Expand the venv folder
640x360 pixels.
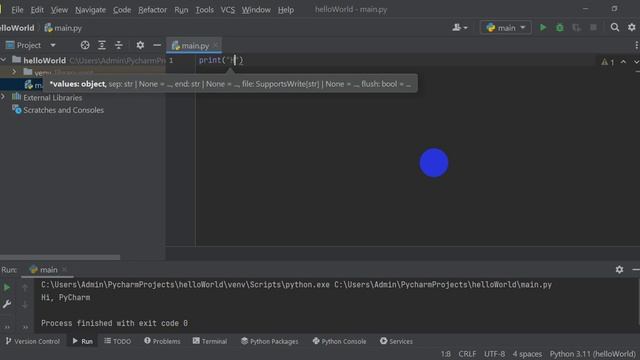(x=14, y=72)
